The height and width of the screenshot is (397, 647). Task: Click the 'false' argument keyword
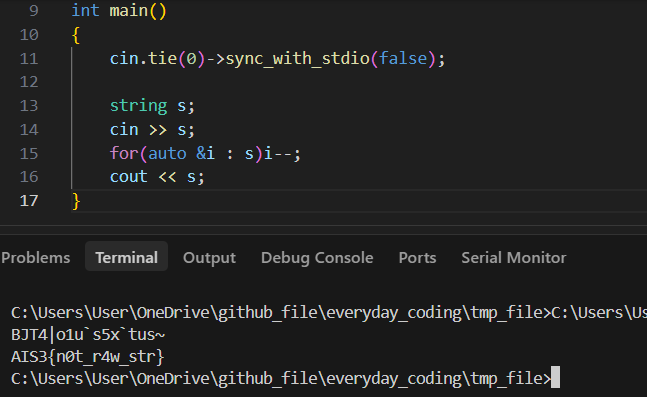tap(403, 59)
